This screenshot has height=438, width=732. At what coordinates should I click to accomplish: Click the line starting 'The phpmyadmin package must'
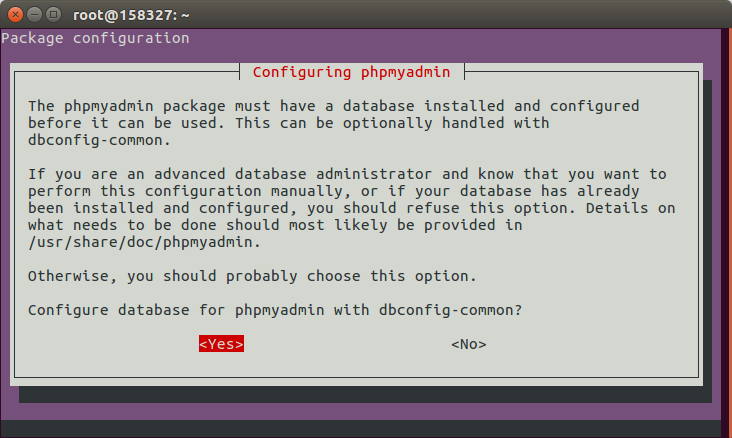pyautogui.click(x=333, y=106)
